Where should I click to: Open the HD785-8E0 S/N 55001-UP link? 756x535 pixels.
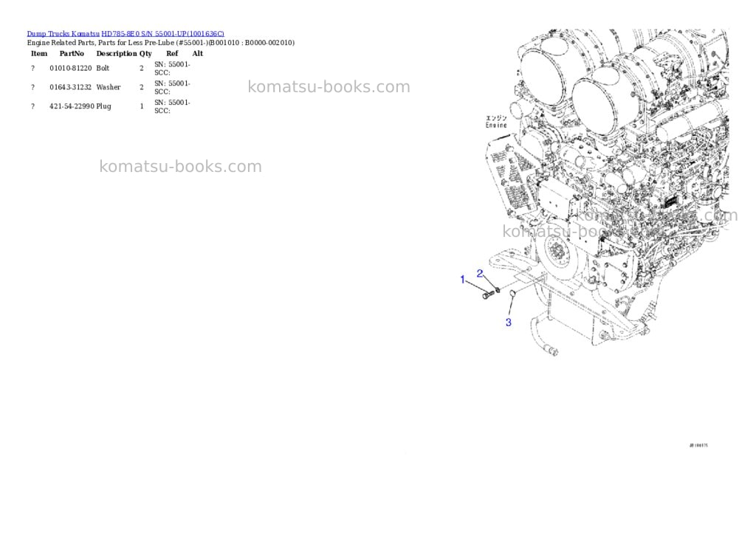[162, 34]
